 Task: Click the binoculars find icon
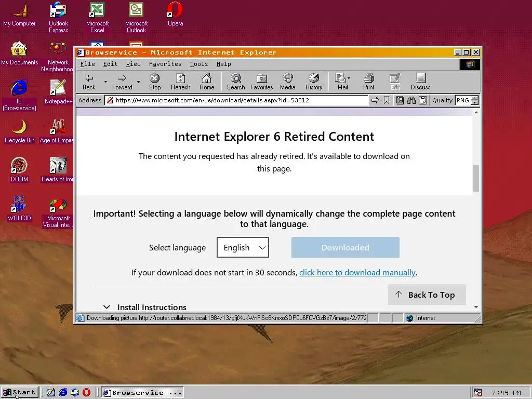(x=411, y=100)
